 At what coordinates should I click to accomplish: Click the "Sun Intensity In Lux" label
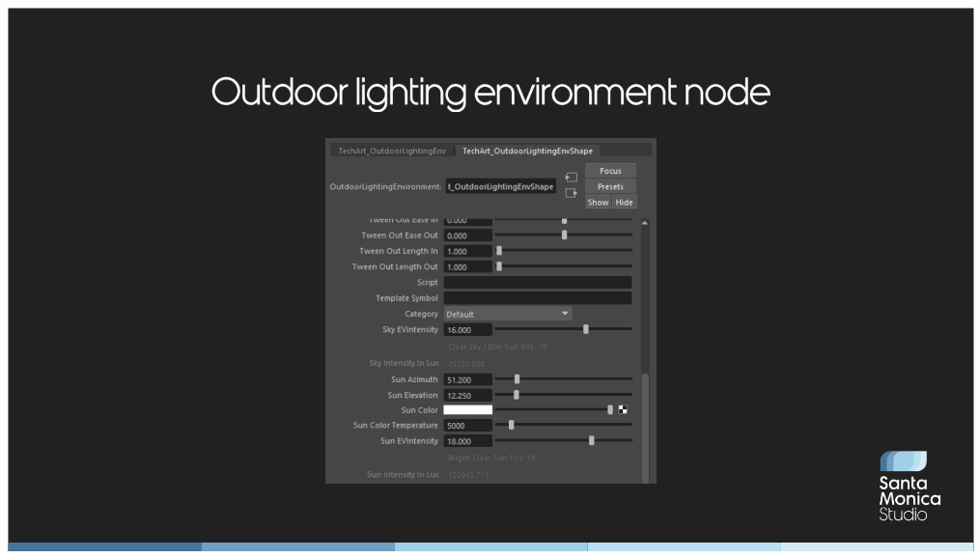(x=404, y=475)
